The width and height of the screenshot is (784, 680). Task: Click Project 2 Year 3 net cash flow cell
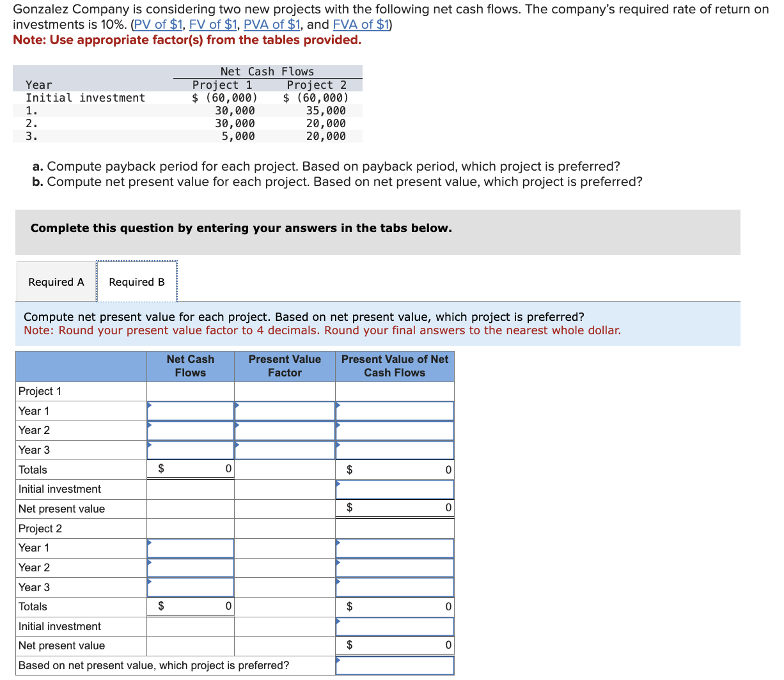(x=190, y=587)
